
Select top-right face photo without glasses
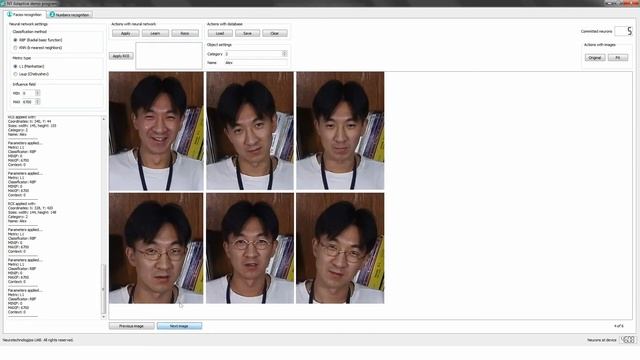coord(340,131)
